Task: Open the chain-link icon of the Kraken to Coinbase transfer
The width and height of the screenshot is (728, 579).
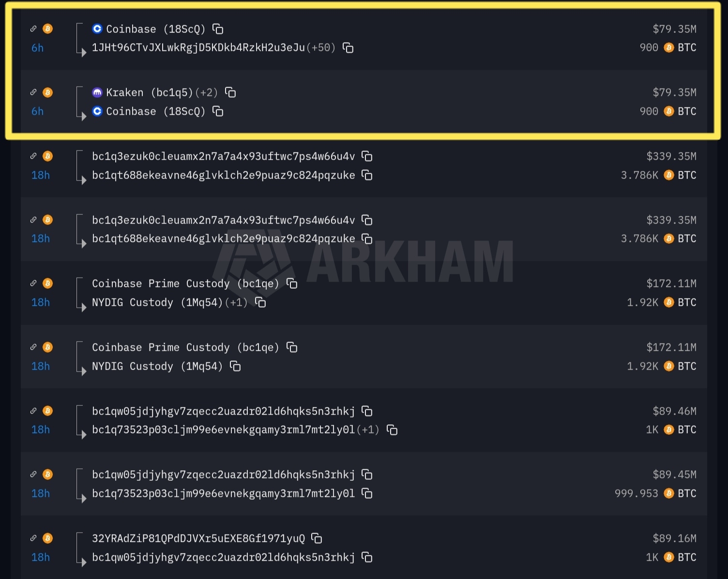Action: pos(33,92)
